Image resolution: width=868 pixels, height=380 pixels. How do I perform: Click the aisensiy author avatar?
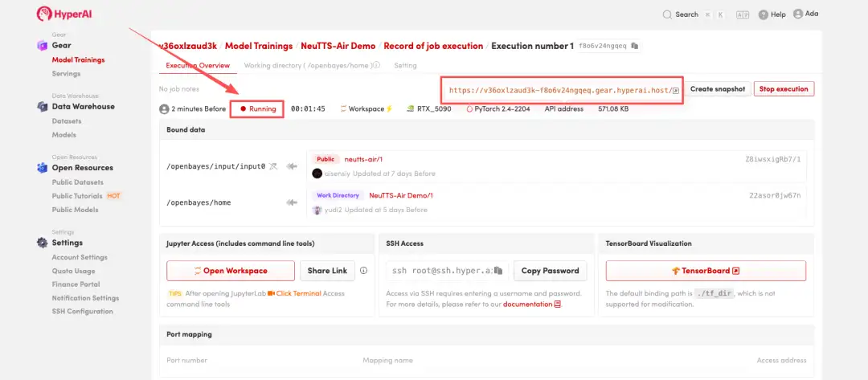(317, 174)
